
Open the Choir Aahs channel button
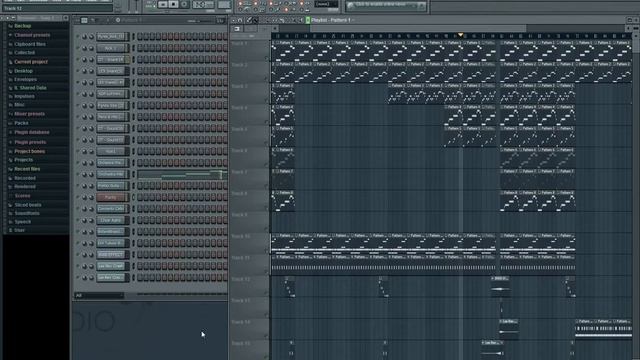tap(111, 220)
